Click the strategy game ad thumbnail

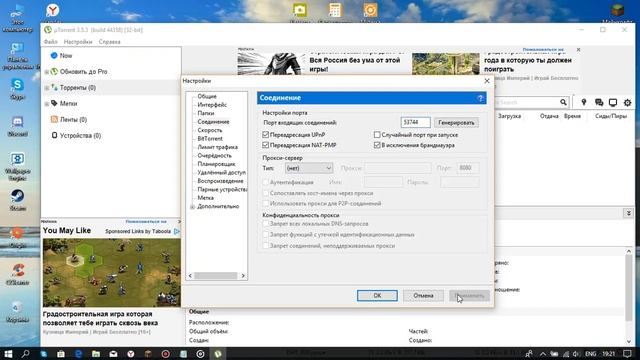click(x=111, y=273)
